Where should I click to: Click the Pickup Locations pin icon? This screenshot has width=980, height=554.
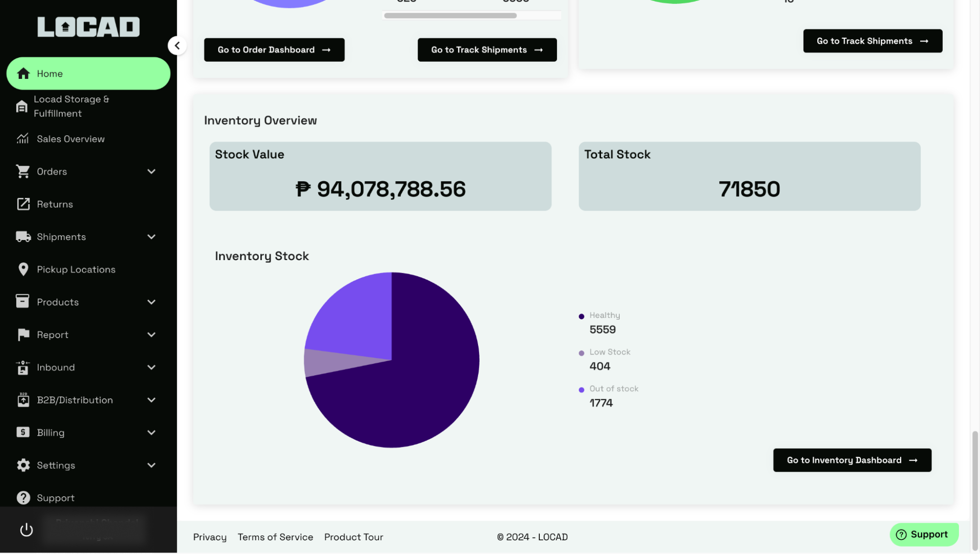pos(23,269)
